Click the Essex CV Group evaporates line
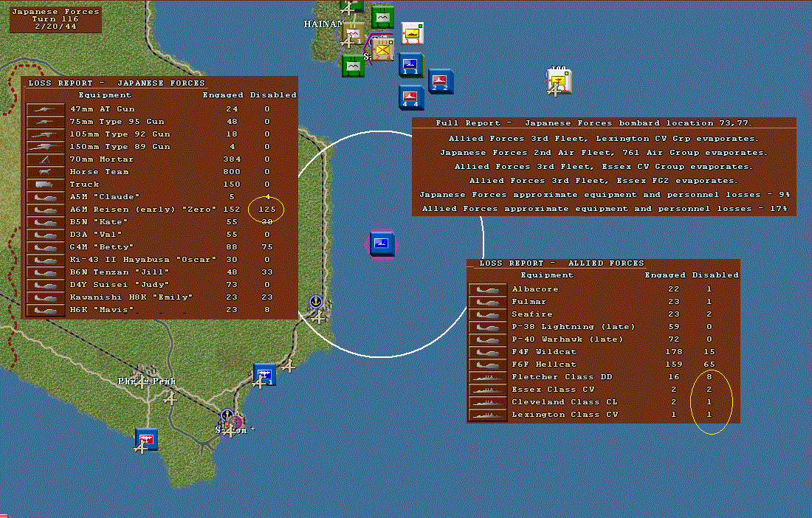The width and height of the screenshot is (812, 518). [603, 167]
